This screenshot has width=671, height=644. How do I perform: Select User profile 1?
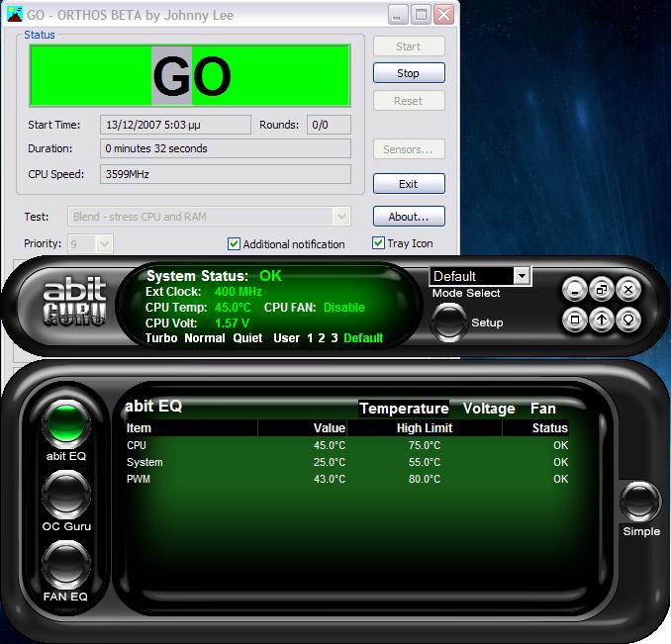[x=310, y=337]
